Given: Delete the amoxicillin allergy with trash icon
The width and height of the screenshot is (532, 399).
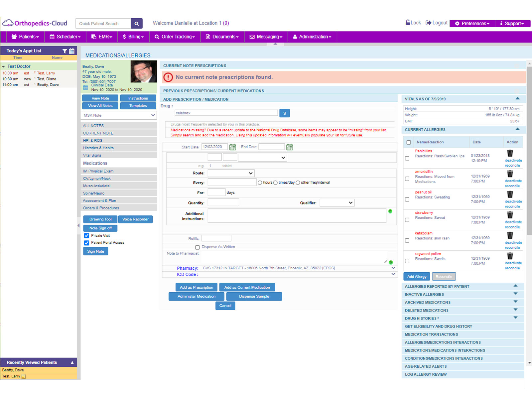Looking at the screenshot, I should (x=510, y=174).
